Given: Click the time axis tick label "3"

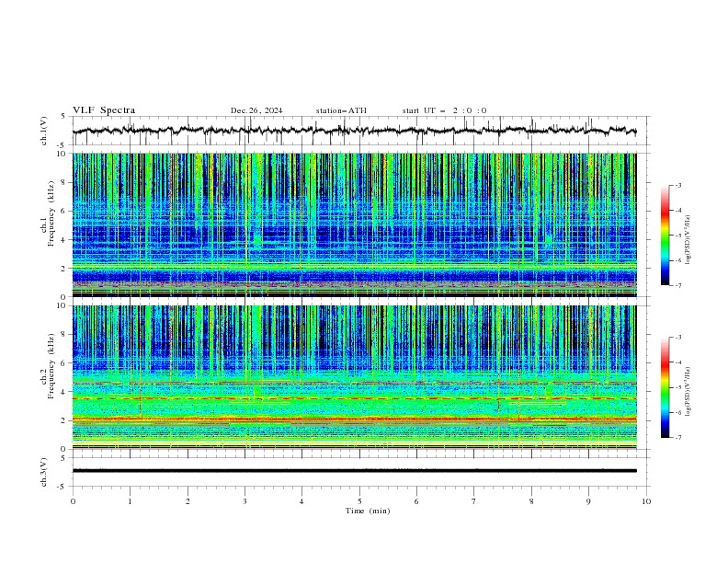Looking at the screenshot, I should [245, 501].
